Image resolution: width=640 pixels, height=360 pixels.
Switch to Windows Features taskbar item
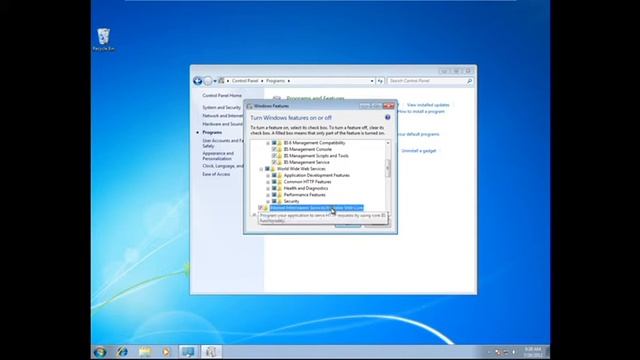click(211, 352)
